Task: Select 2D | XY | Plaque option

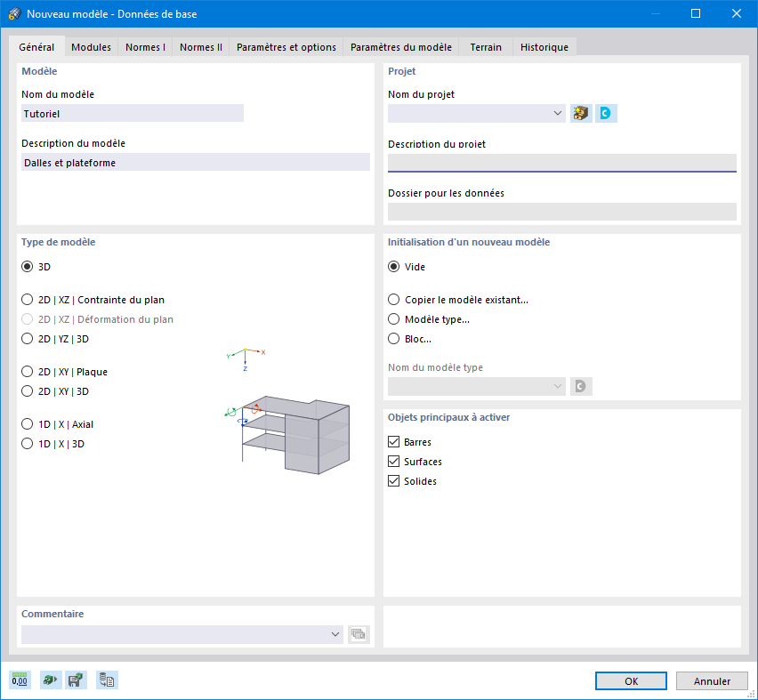Action: tap(28, 372)
